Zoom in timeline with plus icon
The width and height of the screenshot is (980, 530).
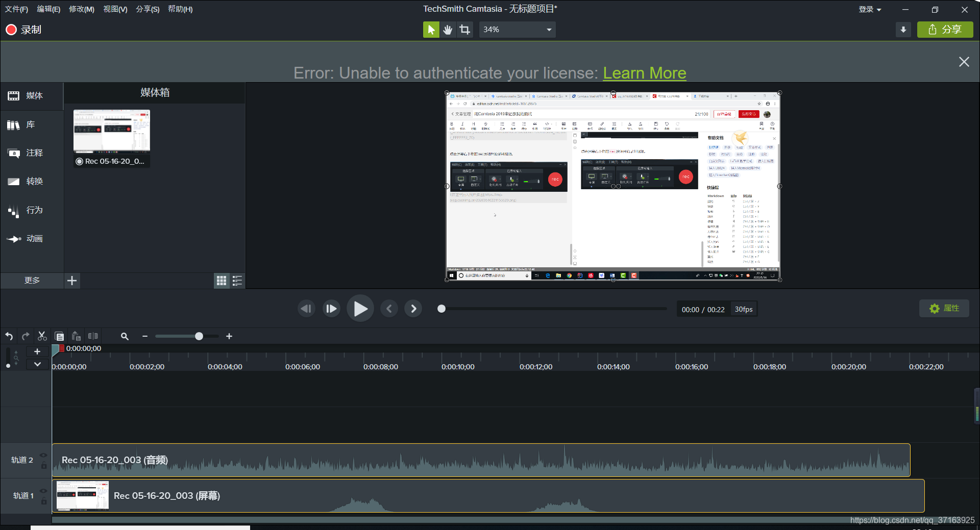(x=229, y=336)
